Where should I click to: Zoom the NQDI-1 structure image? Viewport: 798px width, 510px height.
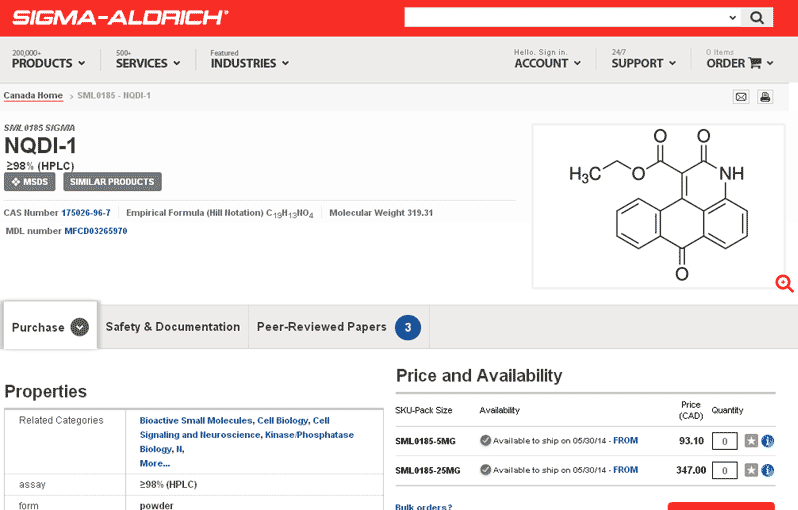784,284
